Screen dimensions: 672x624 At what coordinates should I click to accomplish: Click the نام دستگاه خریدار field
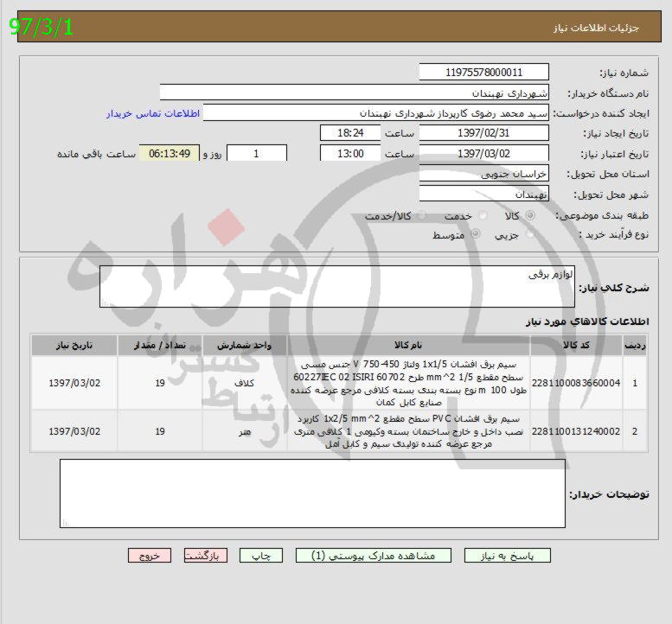pyautogui.click(x=355, y=92)
